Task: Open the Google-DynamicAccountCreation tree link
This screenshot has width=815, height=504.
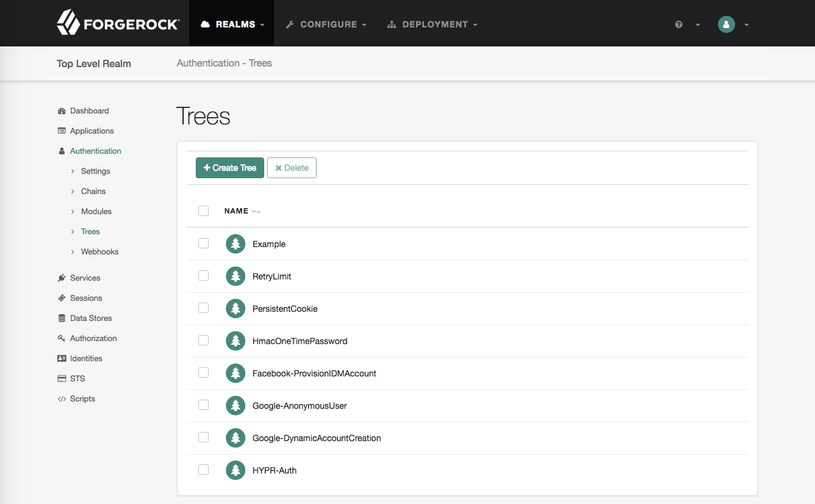Action: click(317, 438)
